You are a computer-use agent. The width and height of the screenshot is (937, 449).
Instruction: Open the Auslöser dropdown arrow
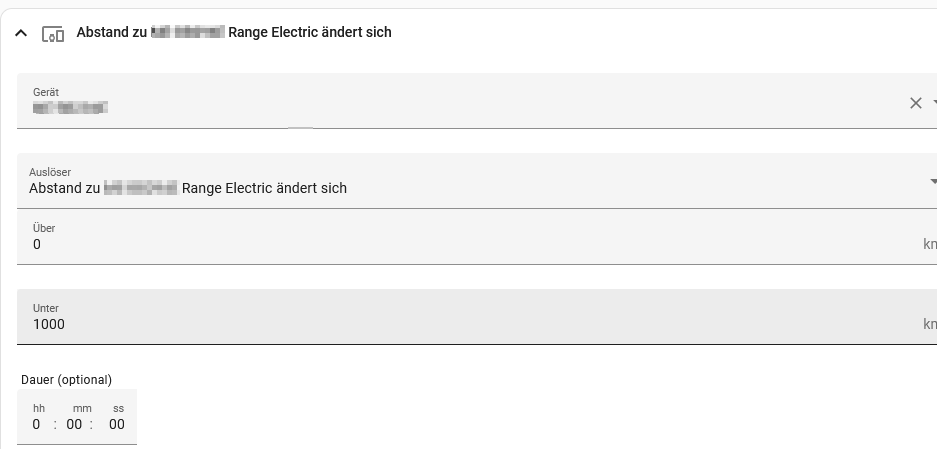[932, 181]
